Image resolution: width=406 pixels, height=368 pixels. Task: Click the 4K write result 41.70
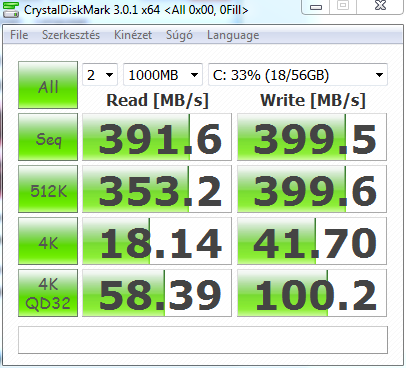pos(312,241)
